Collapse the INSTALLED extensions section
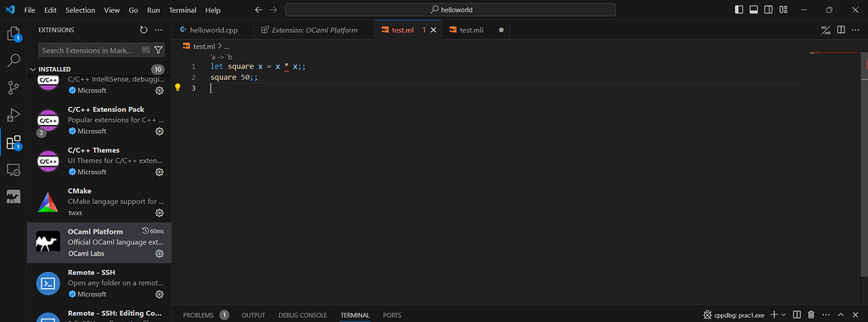Screen dimensions: 868x322 [32, 70]
